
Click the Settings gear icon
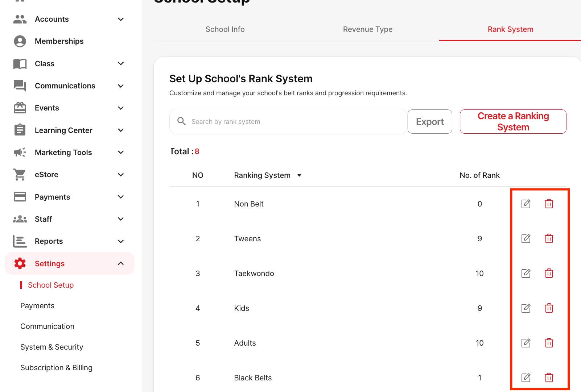pos(19,263)
